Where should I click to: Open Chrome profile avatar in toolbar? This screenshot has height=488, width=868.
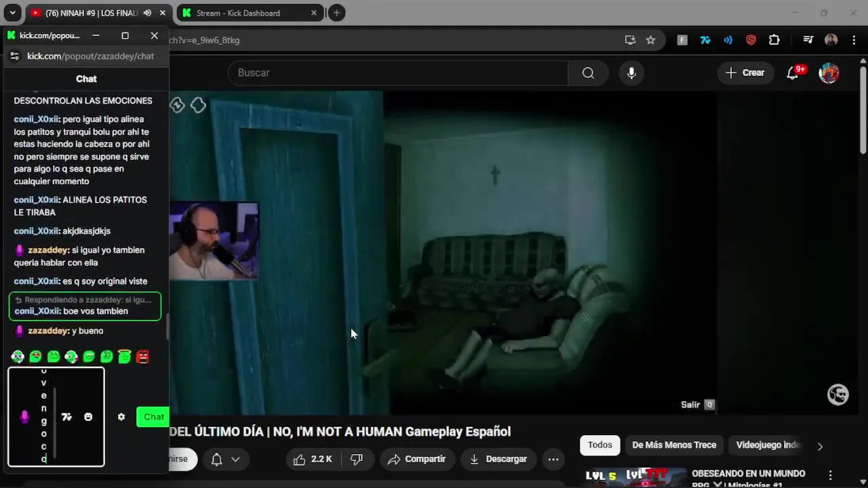coord(831,40)
